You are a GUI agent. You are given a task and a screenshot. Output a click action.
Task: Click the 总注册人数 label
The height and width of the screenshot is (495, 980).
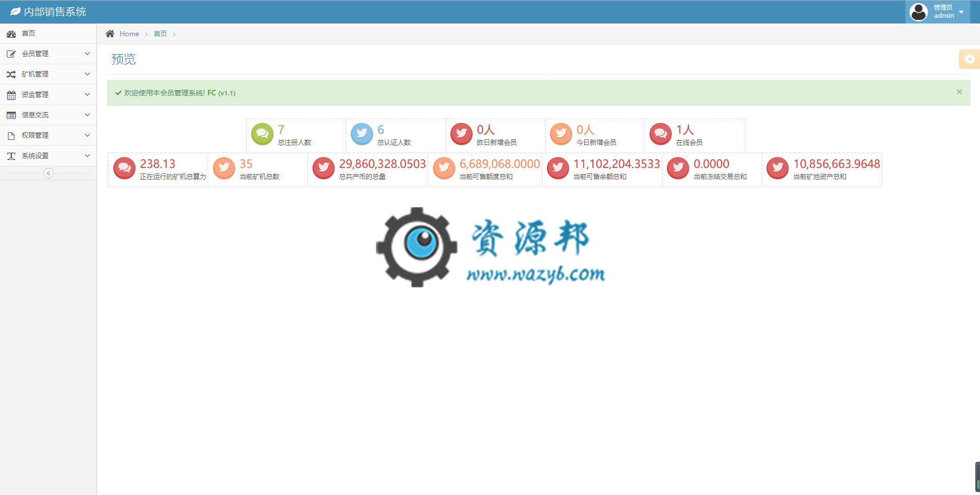[x=295, y=142]
